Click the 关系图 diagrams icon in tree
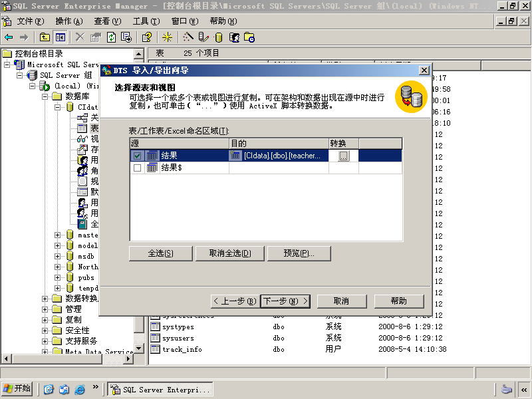The height and width of the screenshot is (399, 532). pos(82,118)
